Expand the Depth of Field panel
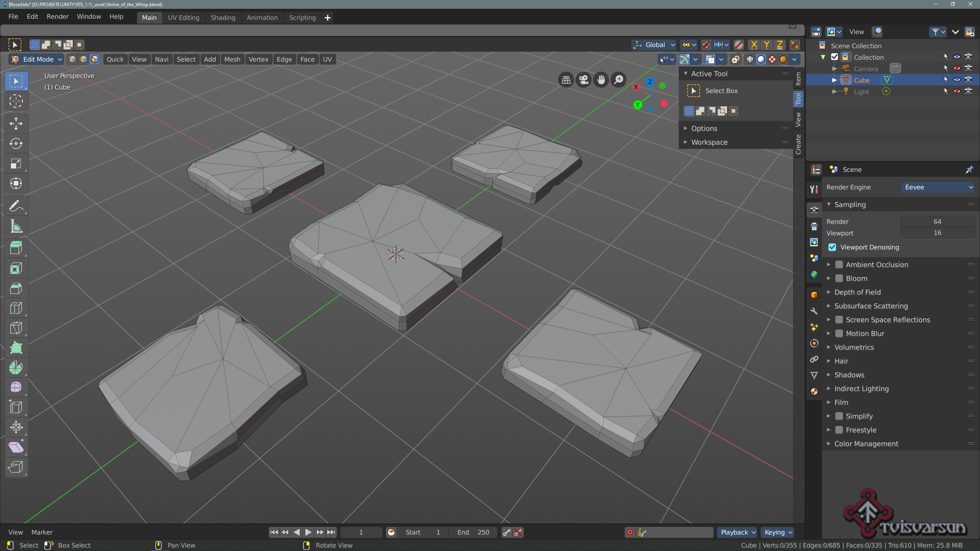 tap(857, 292)
